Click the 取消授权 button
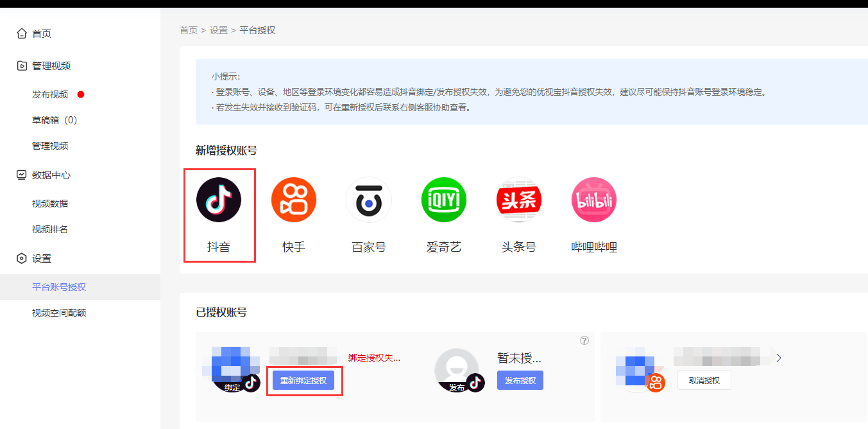Screen dimensions: 868x429 (x=704, y=380)
